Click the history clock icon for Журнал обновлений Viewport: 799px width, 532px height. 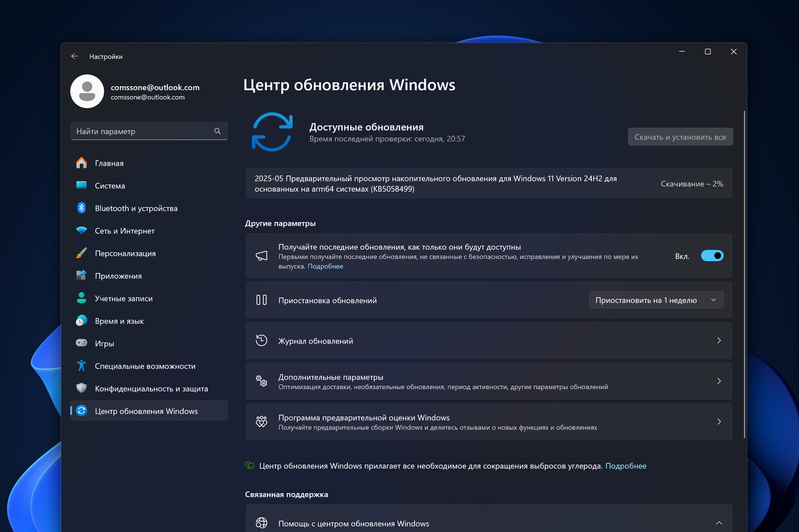[262, 340]
